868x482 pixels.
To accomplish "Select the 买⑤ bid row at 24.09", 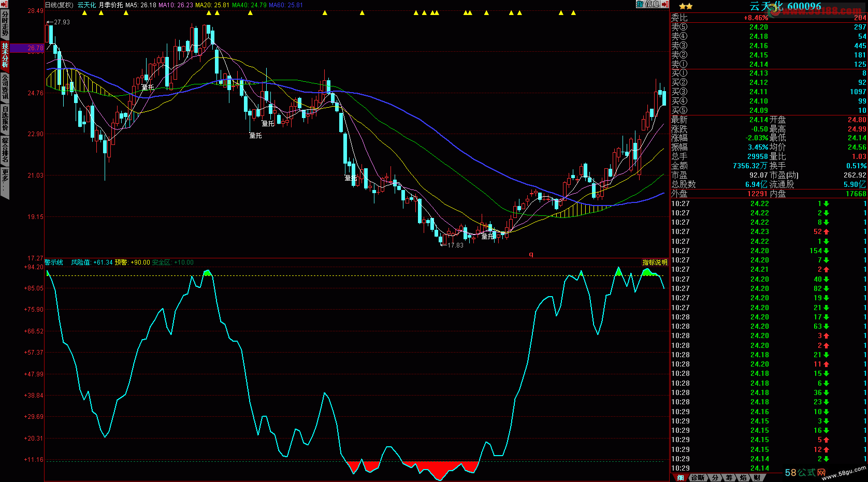I will [x=769, y=110].
